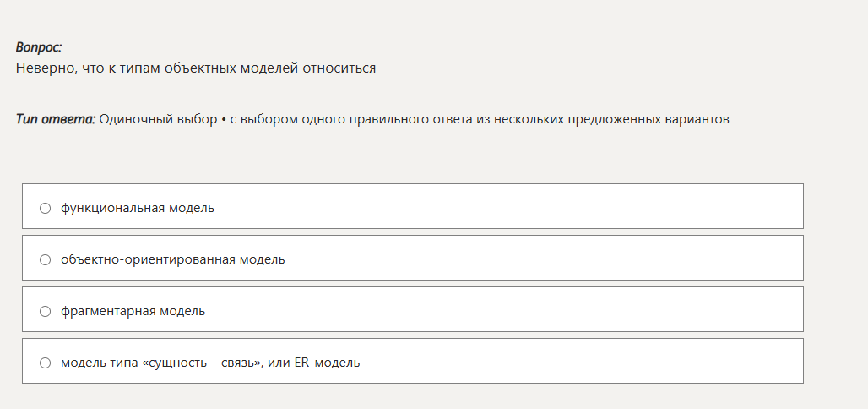The width and height of the screenshot is (868, 409).
Task: Click the "фрагментарная модель" answer label text
Action: pyautogui.click(x=133, y=311)
